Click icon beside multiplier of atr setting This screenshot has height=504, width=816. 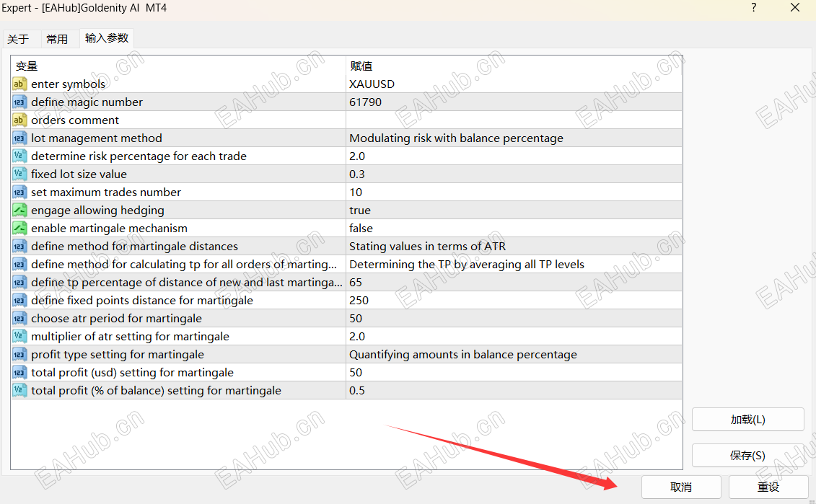(19, 337)
